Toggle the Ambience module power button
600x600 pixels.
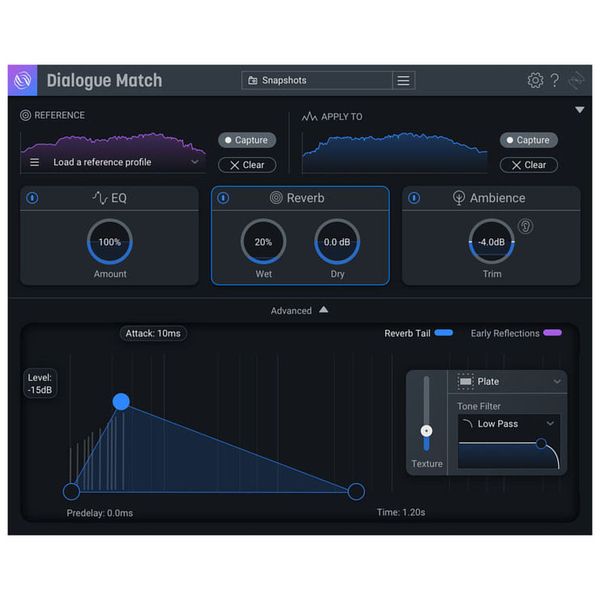pos(414,198)
